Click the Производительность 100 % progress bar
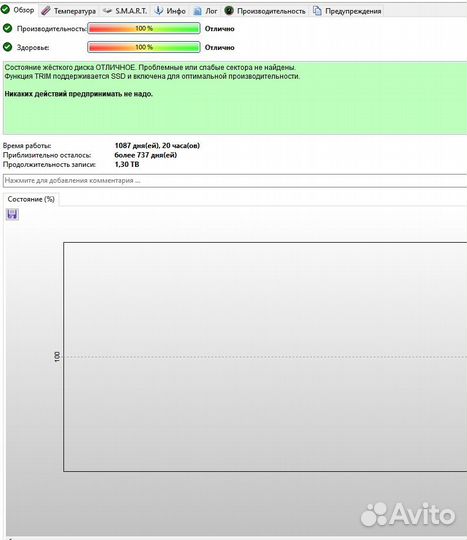467x540 pixels. [144, 28]
